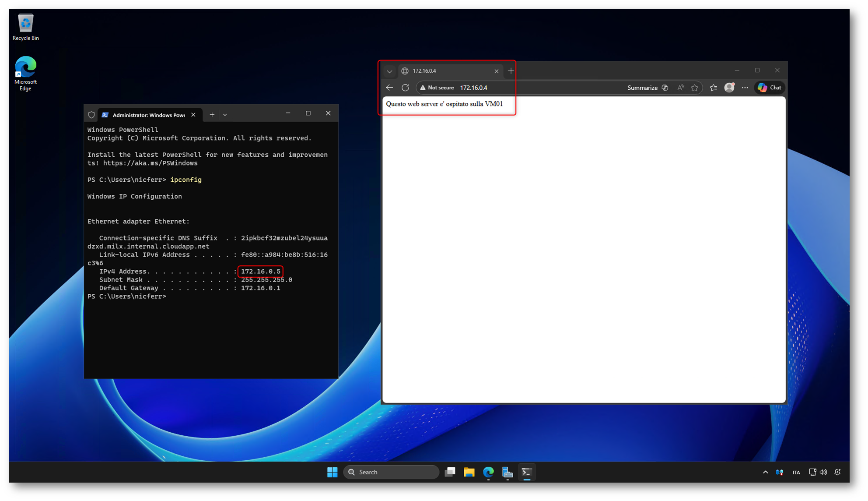The width and height of the screenshot is (868, 501).
Task: Open the Copilot Chat button
Action: [x=770, y=88]
